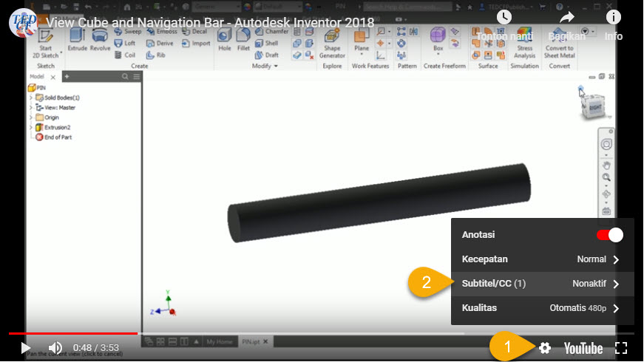Click the YouTube logo in player bar

click(583, 348)
